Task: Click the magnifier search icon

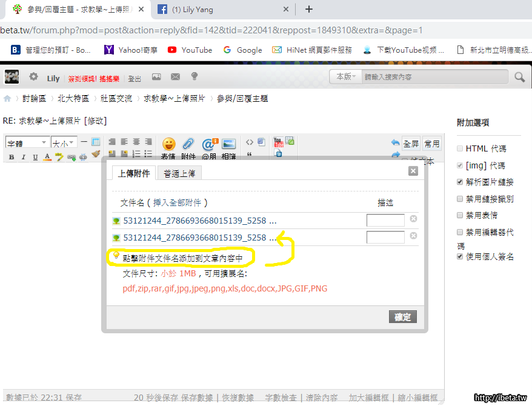Action: pos(519,77)
